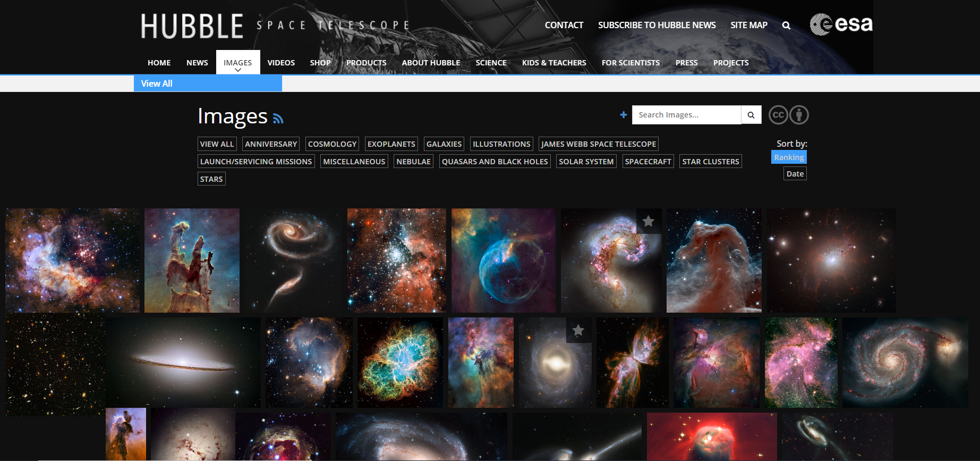The width and height of the screenshot is (980, 461).
Task: Open the first star-forming region thumbnail
Action: point(72,261)
